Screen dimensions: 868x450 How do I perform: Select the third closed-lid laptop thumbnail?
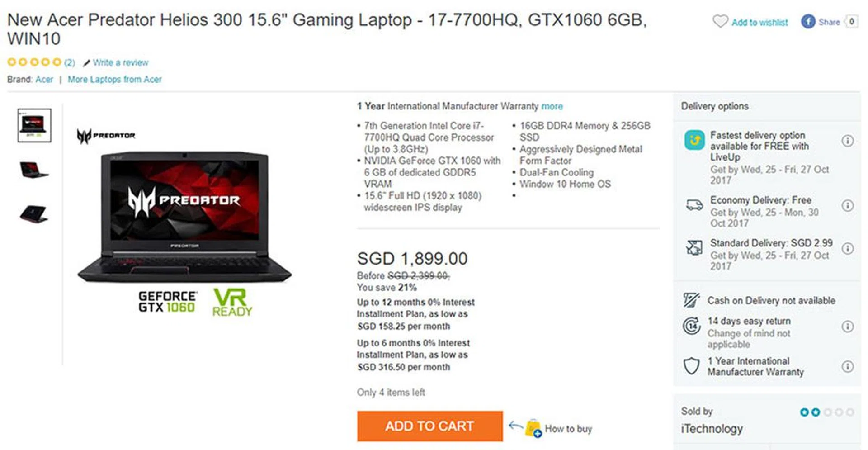click(x=34, y=213)
